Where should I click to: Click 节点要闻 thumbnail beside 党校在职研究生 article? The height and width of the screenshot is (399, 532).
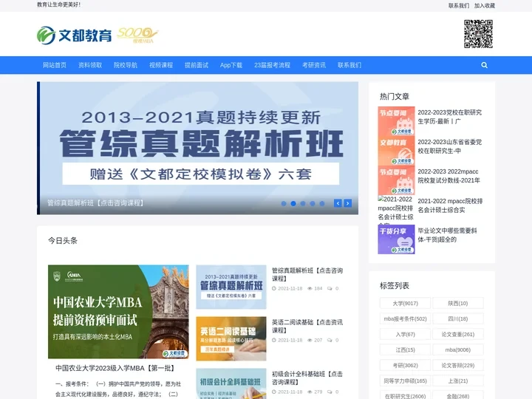[396, 121]
